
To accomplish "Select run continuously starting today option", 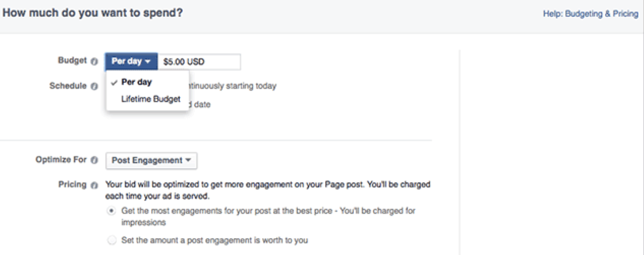I will 231,86.
